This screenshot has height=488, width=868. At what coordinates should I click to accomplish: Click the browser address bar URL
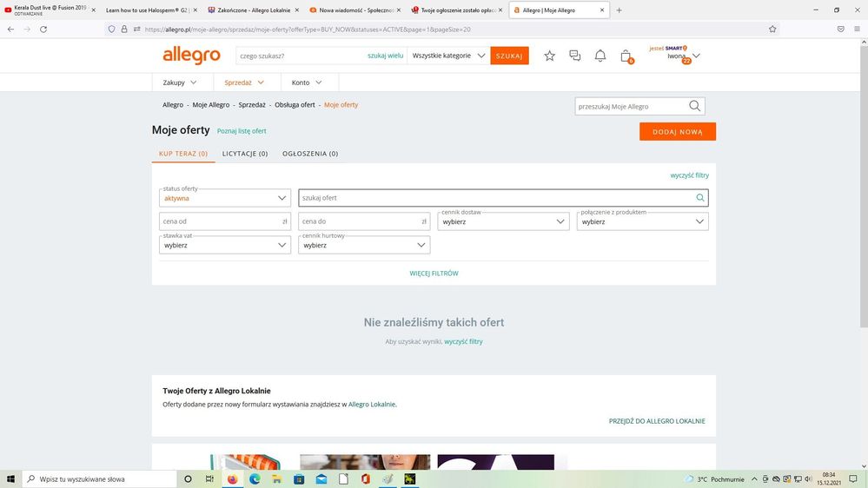tap(308, 30)
